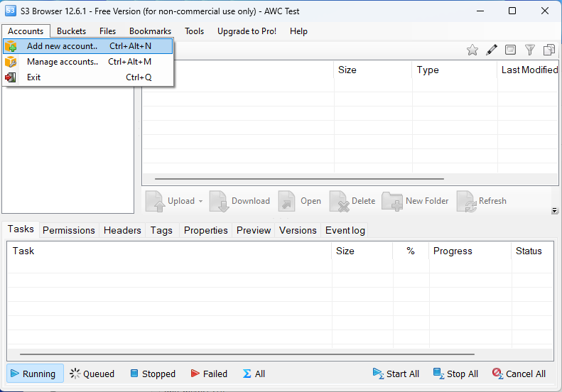Choose Exit in the Accounts menu
This screenshot has height=392, width=562.
coord(88,77)
